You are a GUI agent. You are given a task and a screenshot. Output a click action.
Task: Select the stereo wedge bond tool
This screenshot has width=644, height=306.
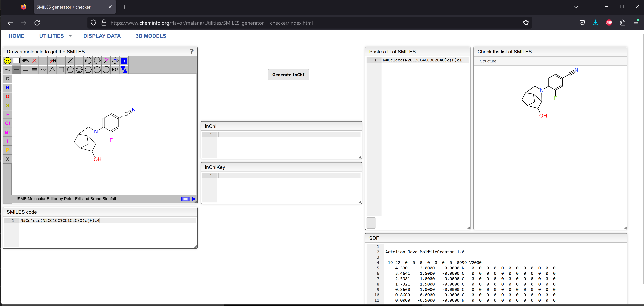point(8,70)
